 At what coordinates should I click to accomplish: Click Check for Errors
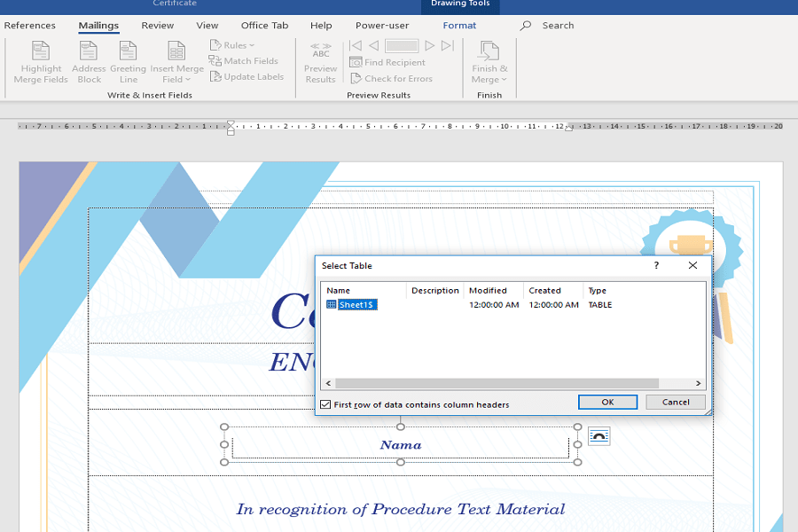tap(391, 79)
